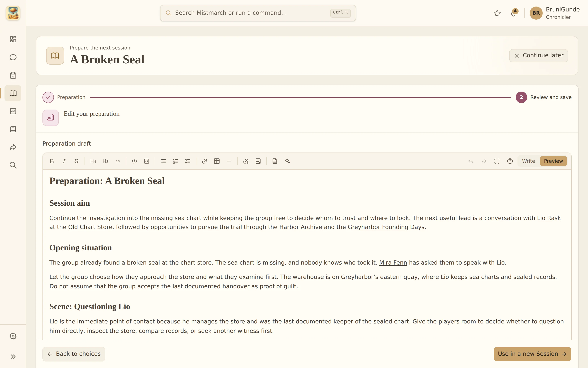Click Use in a new Session
This screenshot has width=588, height=368.
pyautogui.click(x=532, y=354)
